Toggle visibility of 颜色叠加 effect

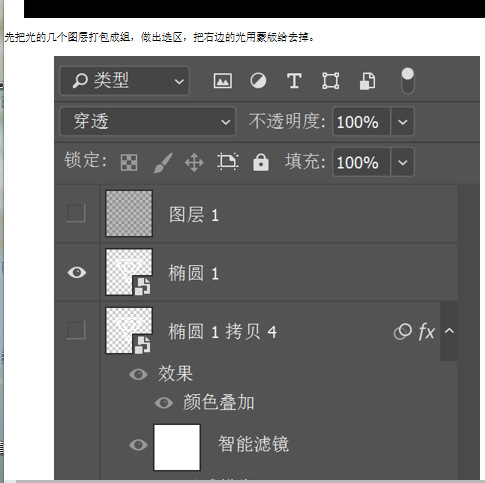click(x=164, y=403)
